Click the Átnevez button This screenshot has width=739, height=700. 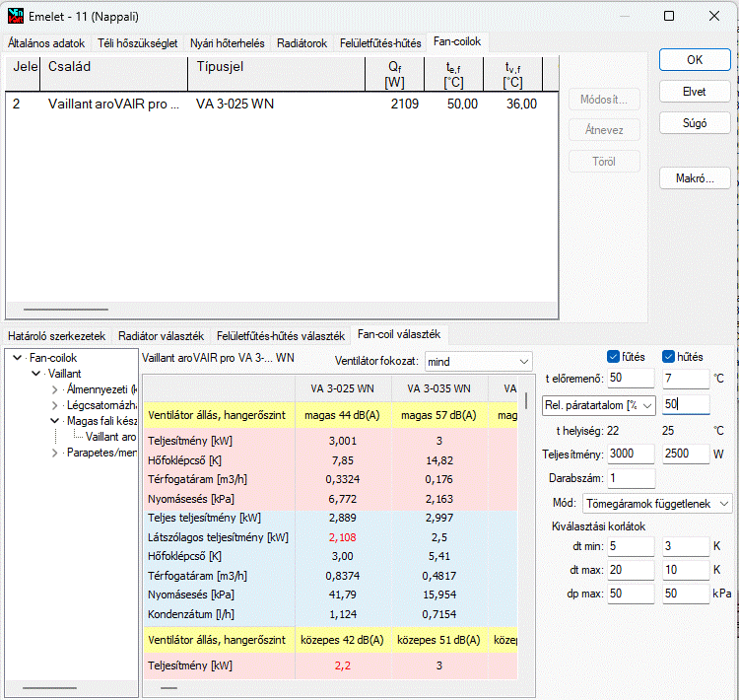point(604,130)
